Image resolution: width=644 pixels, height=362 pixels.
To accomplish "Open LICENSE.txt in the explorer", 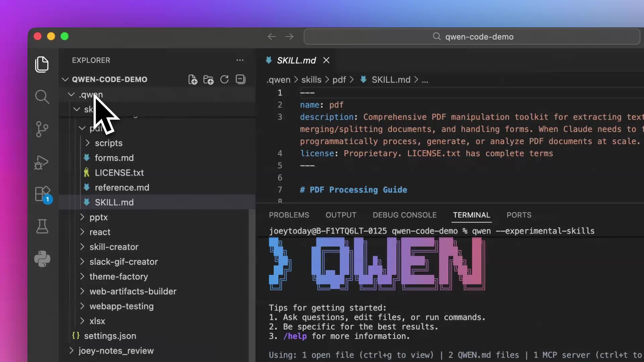I will pyautogui.click(x=119, y=173).
